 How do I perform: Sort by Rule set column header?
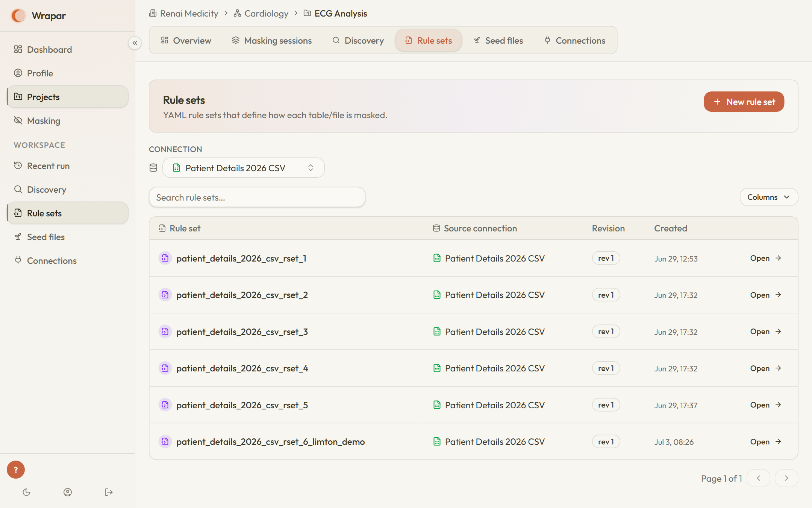click(180, 228)
